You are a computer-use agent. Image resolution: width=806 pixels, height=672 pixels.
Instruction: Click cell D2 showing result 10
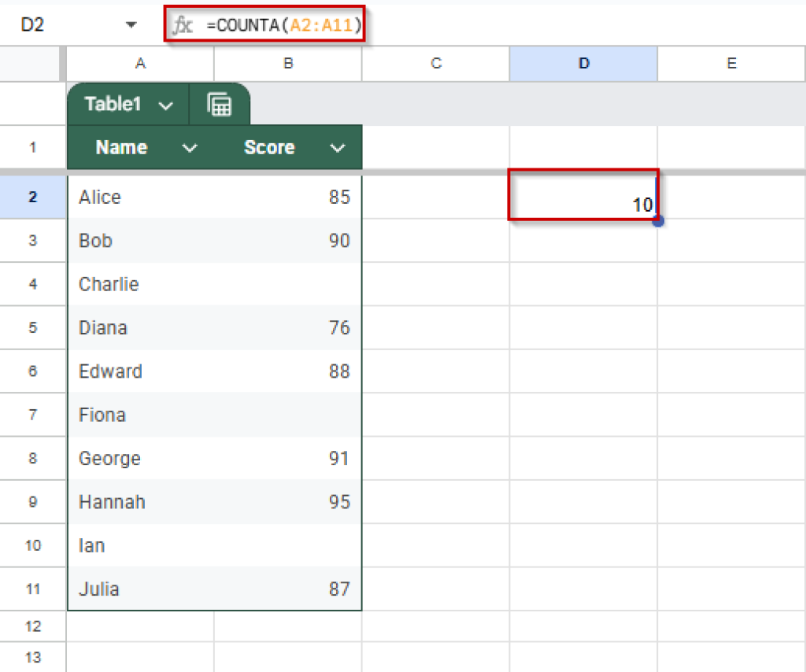pyautogui.click(x=582, y=198)
